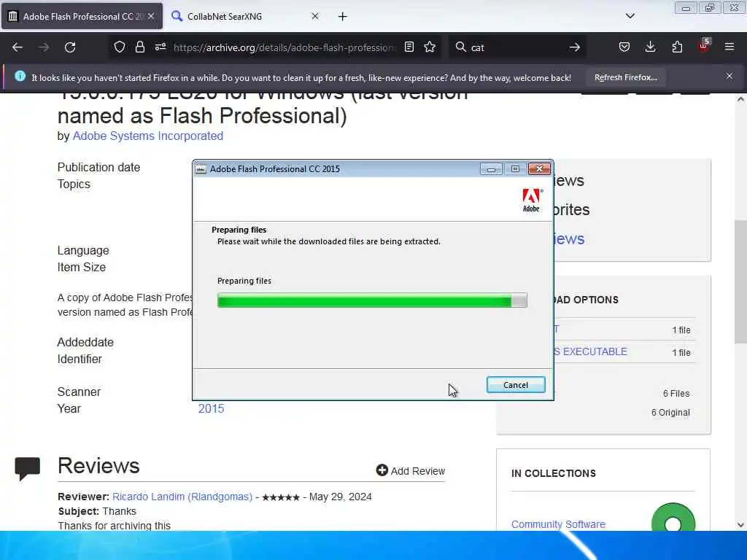
Task: Click the "Thanks for archiving this" review text
Action: (x=115, y=526)
